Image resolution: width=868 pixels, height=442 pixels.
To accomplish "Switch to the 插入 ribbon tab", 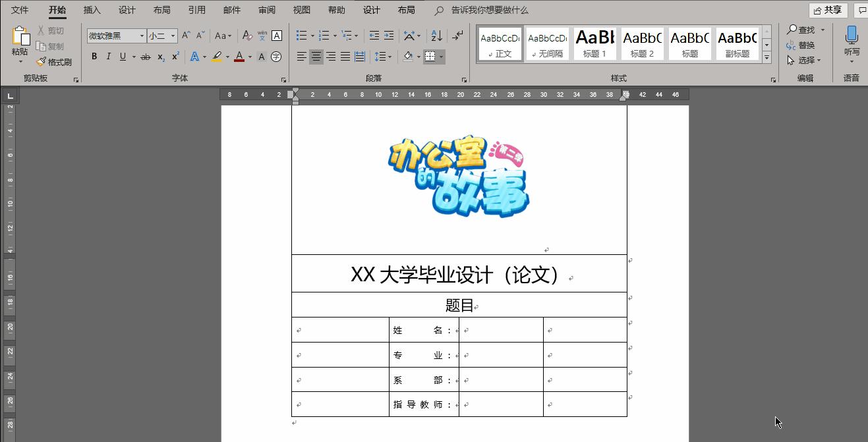I will click(91, 10).
